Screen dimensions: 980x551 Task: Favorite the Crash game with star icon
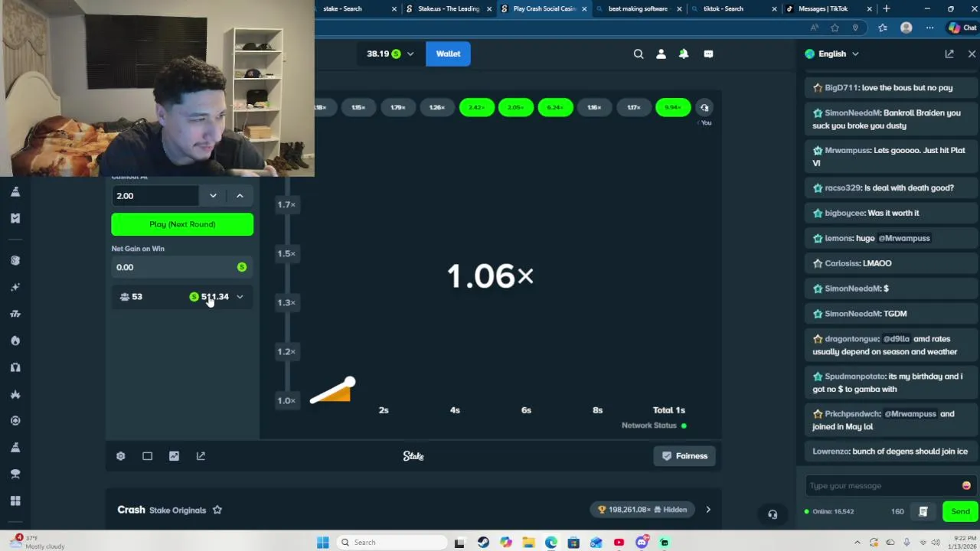click(217, 510)
